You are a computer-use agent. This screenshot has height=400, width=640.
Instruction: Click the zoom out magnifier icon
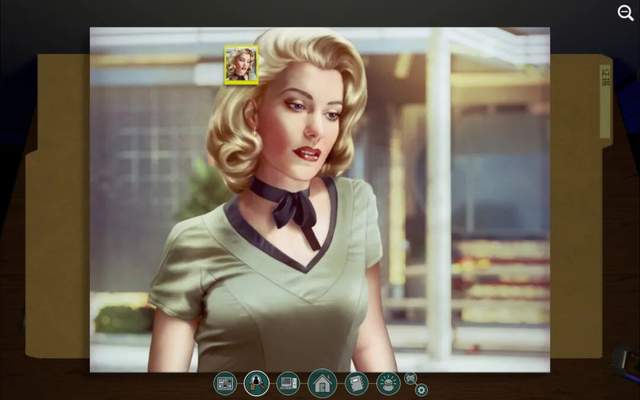point(625,13)
